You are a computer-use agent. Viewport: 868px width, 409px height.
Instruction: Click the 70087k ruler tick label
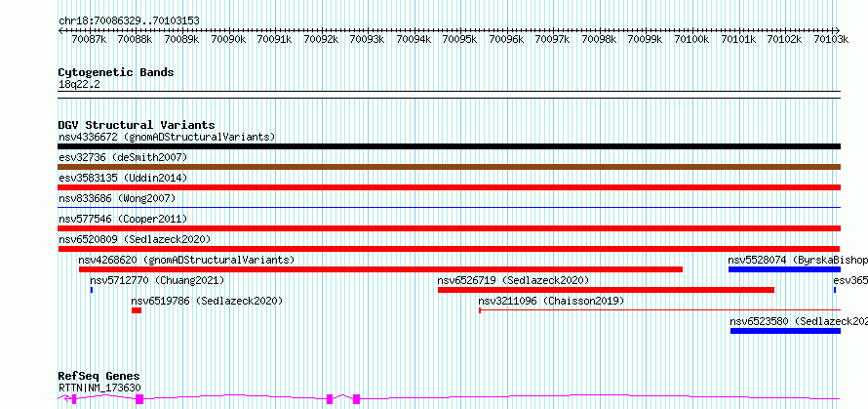89,39
